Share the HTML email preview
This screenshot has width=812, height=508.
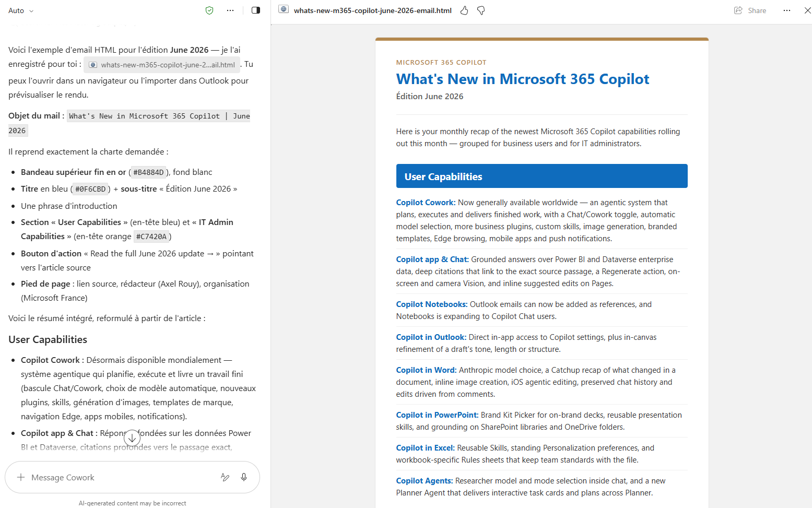(750, 10)
